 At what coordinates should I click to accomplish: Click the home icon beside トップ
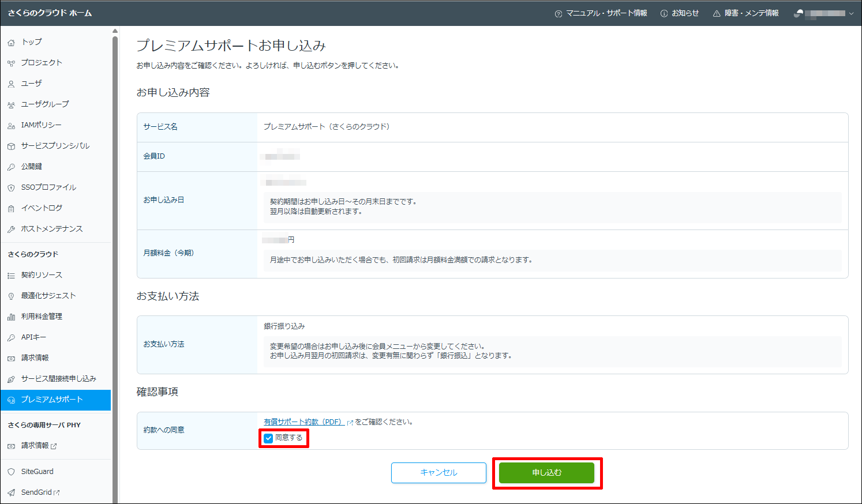(x=11, y=43)
